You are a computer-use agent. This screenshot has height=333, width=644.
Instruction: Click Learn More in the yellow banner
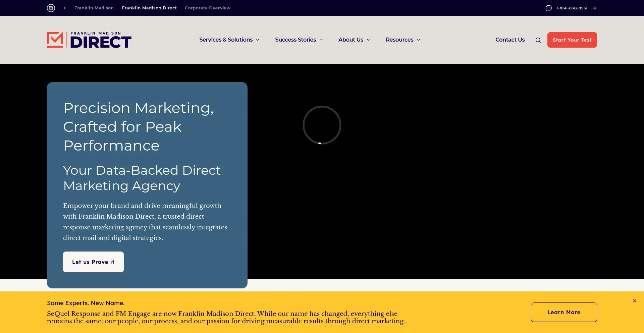tap(564, 312)
